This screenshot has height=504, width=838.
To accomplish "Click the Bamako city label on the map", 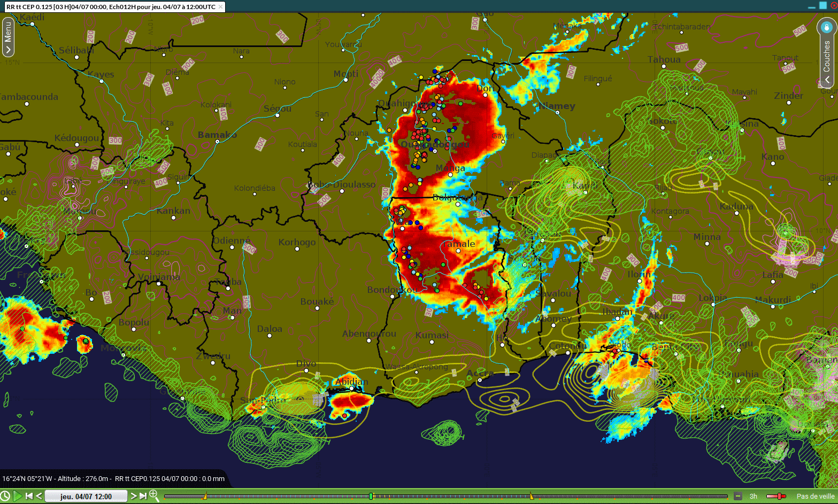I will click(217, 135).
